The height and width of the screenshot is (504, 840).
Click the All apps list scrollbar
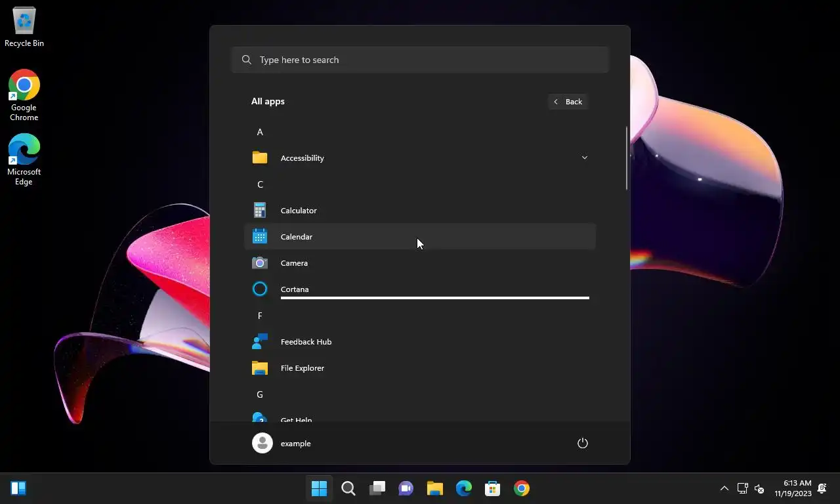pos(627,158)
